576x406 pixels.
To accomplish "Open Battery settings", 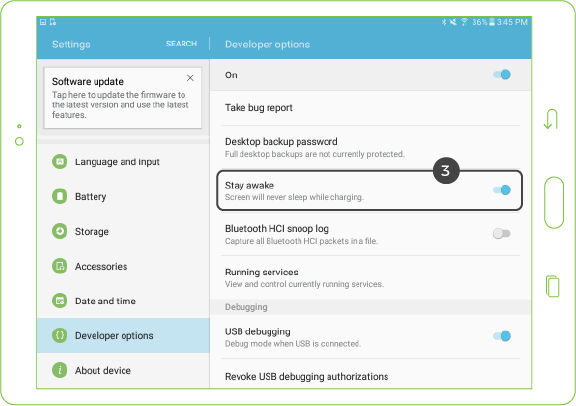I will pyautogui.click(x=123, y=196).
